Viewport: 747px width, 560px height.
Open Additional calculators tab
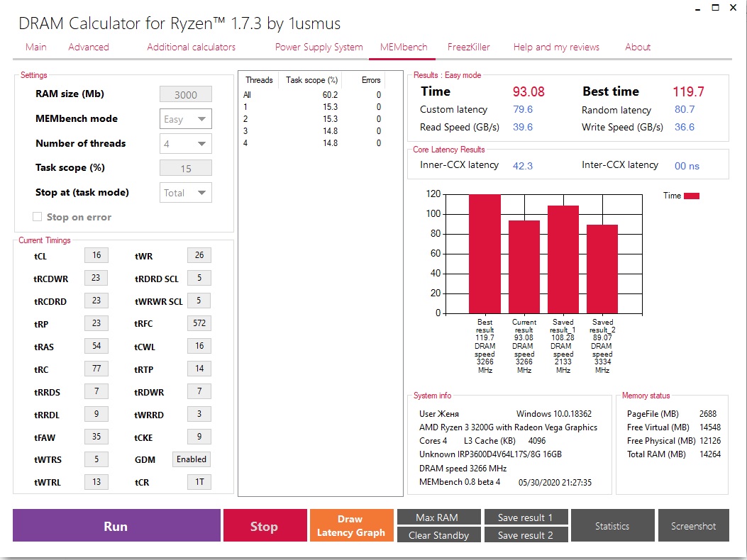click(x=191, y=47)
